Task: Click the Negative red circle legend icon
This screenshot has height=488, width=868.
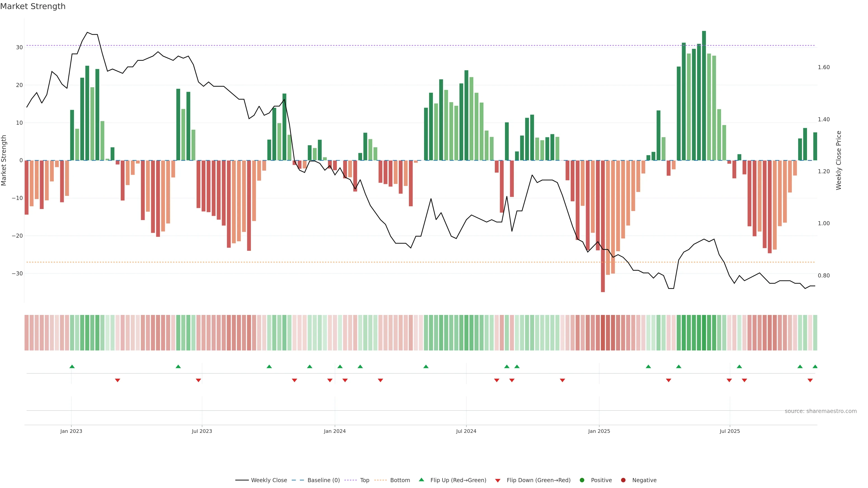Action: [x=623, y=480]
